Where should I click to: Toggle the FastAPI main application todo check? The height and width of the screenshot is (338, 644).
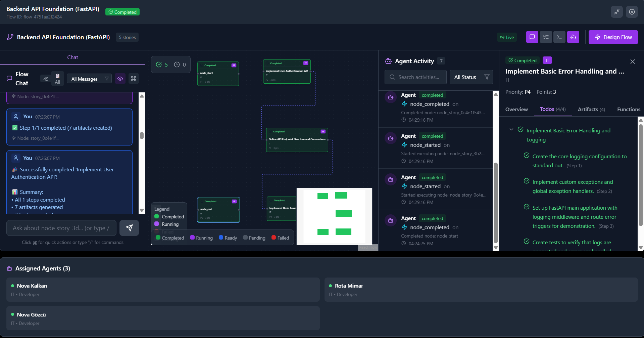[527, 207]
